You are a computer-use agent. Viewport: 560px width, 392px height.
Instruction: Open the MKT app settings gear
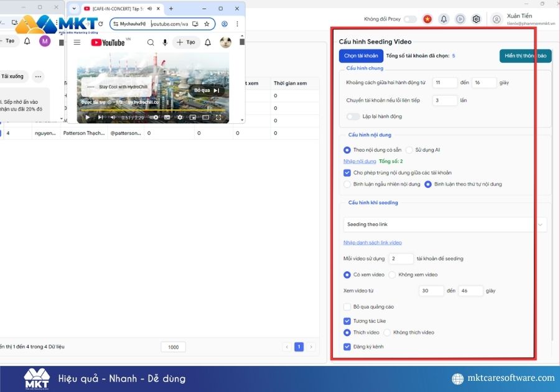click(476, 19)
